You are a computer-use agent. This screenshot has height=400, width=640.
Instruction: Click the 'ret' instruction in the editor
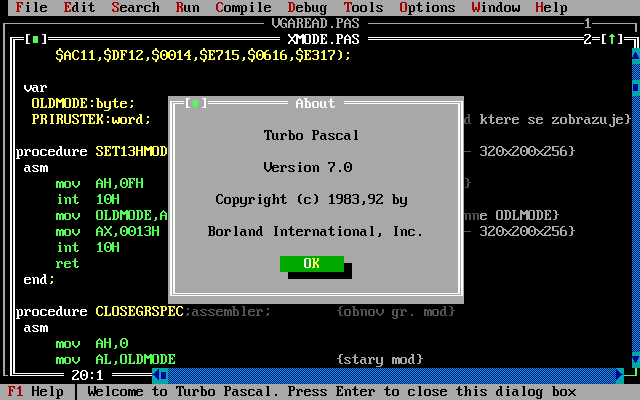click(67, 264)
